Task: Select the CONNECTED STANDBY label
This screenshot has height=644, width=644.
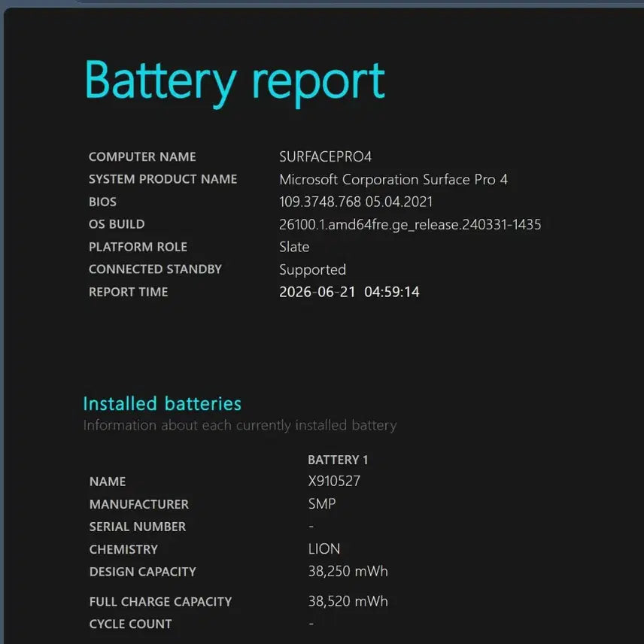Action: coord(155,269)
